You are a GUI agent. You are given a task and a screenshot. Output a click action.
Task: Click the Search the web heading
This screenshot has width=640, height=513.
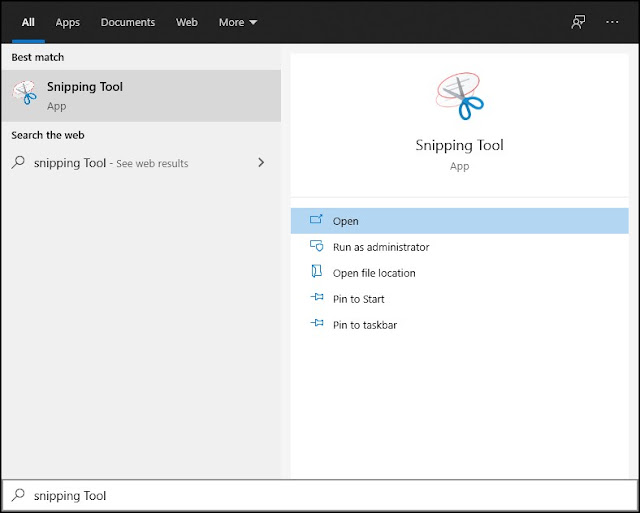[48, 135]
